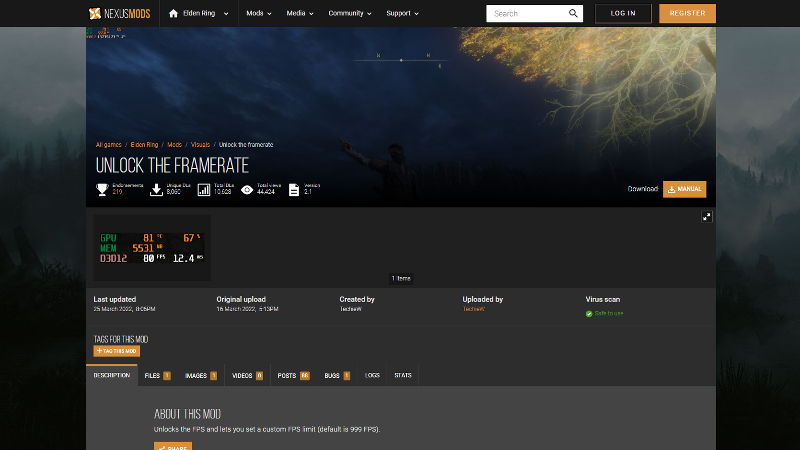Open the Stats tab
The image size is (800, 450).
[403, 376]
